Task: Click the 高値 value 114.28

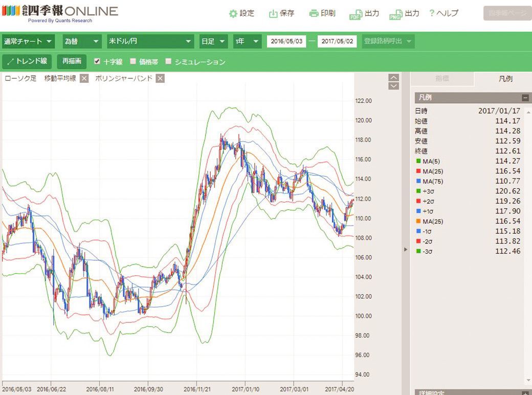Action: [x=507, y=131]
